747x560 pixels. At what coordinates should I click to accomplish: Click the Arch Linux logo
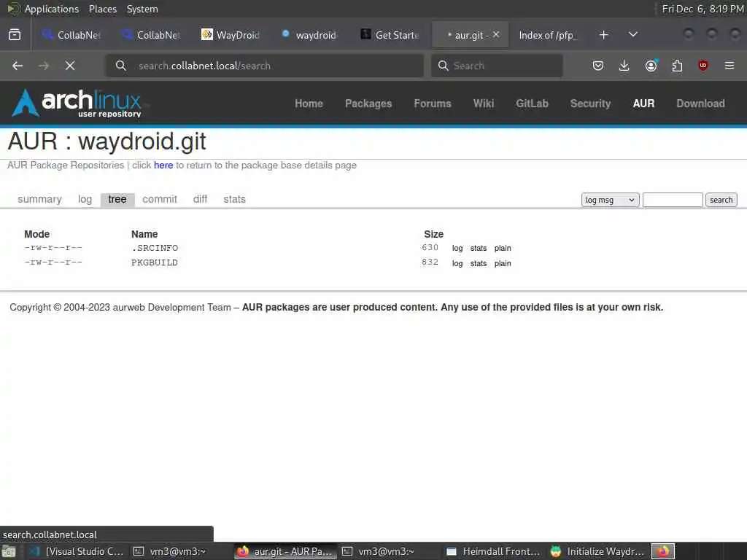pos(77,104)
